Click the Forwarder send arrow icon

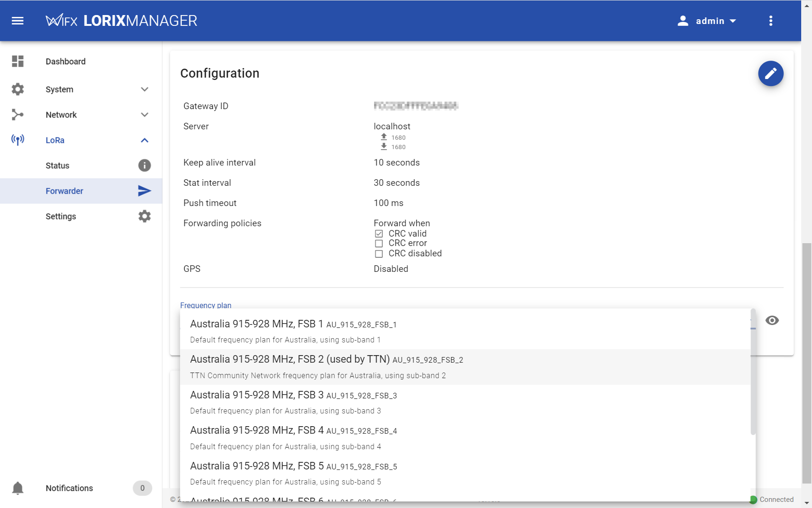click(x=144, y=191)
